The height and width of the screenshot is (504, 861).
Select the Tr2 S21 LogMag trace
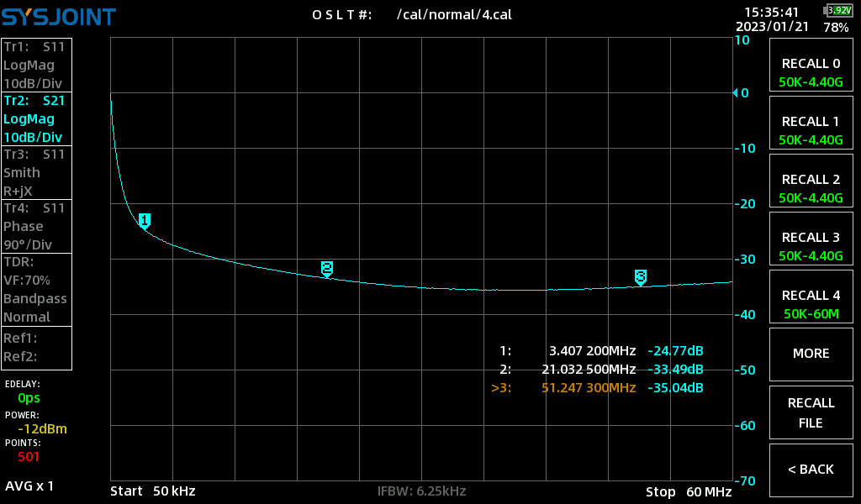(x=36, y=119)
